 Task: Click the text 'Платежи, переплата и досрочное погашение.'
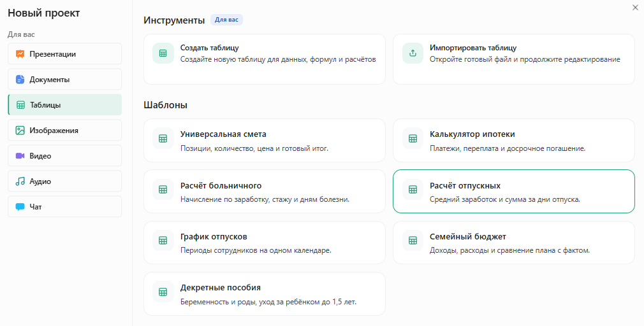click(508, 148)
